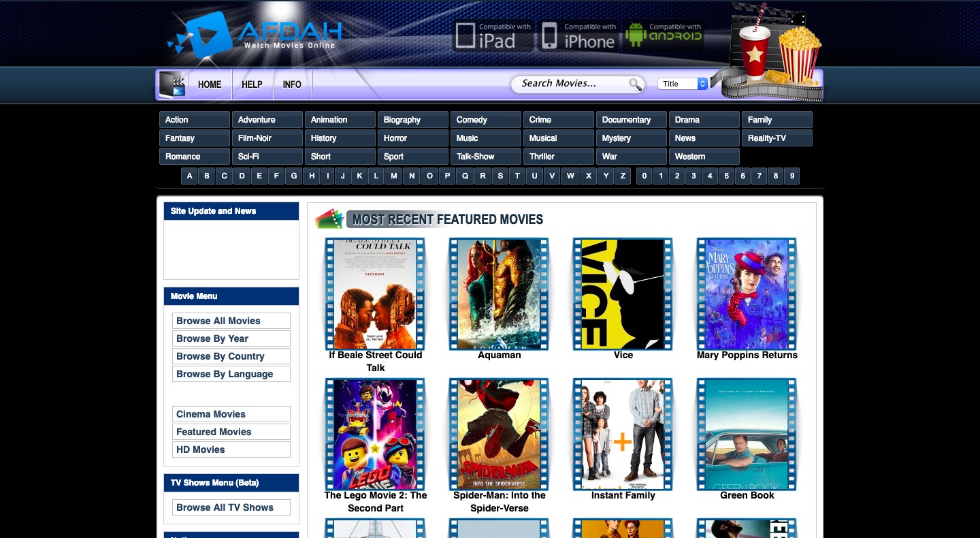Open If Beale Street Could Talk poster
Screen dimensions: 980x538
375,294
